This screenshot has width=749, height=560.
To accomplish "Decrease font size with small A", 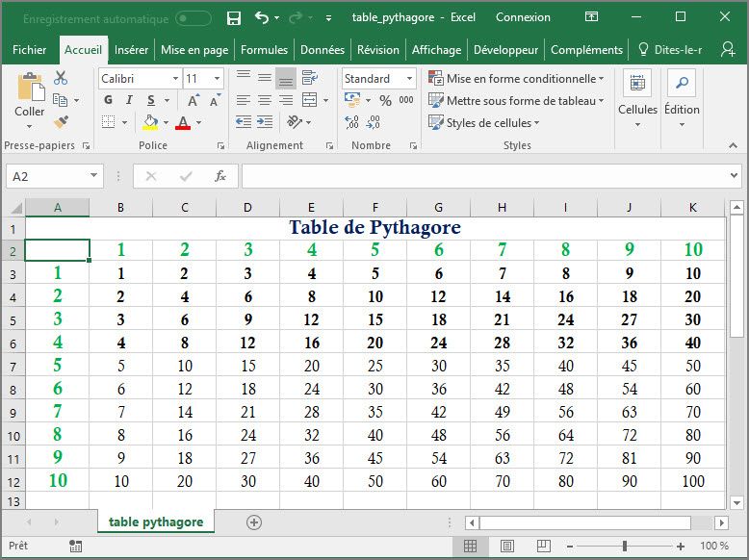I will pyautogui.click(x=215, y=100).
